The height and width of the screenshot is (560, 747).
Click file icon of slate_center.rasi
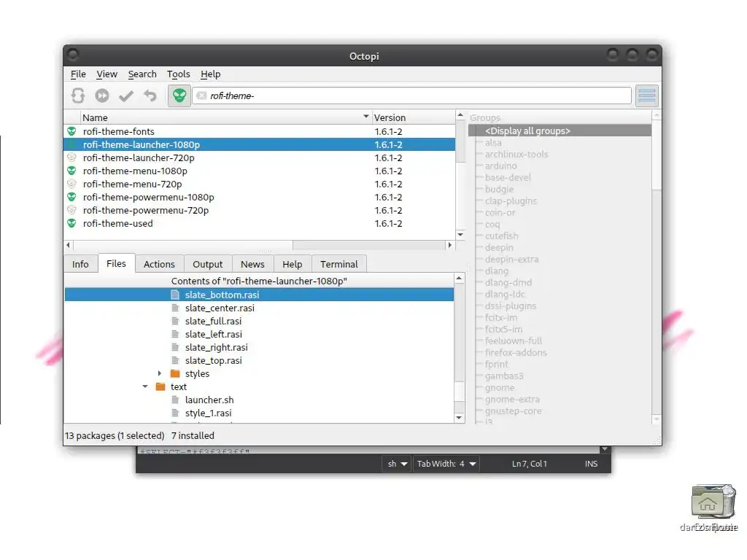(175, 308)
